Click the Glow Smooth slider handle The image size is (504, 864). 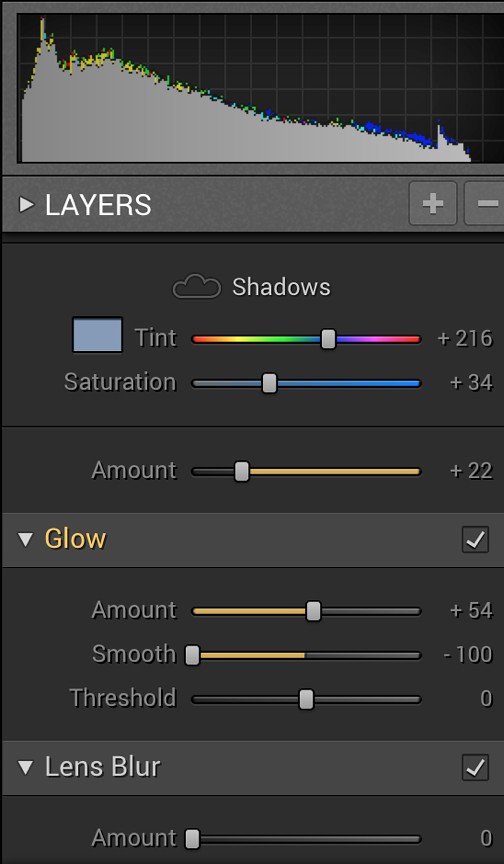click(192, 655)
